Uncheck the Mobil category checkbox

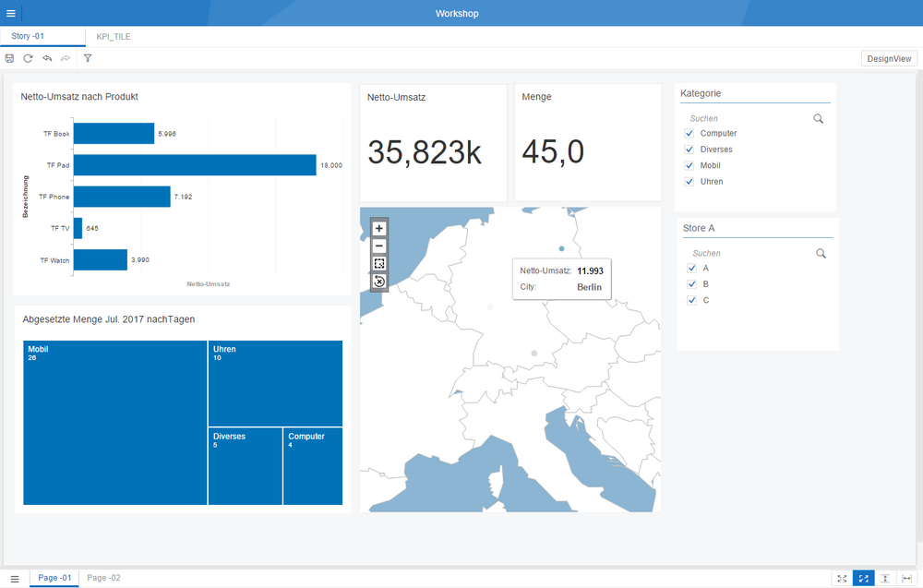[x=689, y=165]
